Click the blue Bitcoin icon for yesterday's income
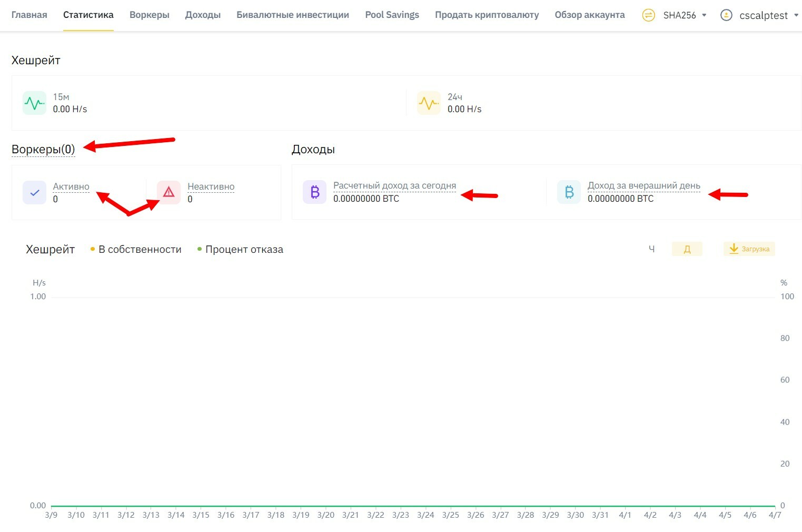 [x=569, y=192]
